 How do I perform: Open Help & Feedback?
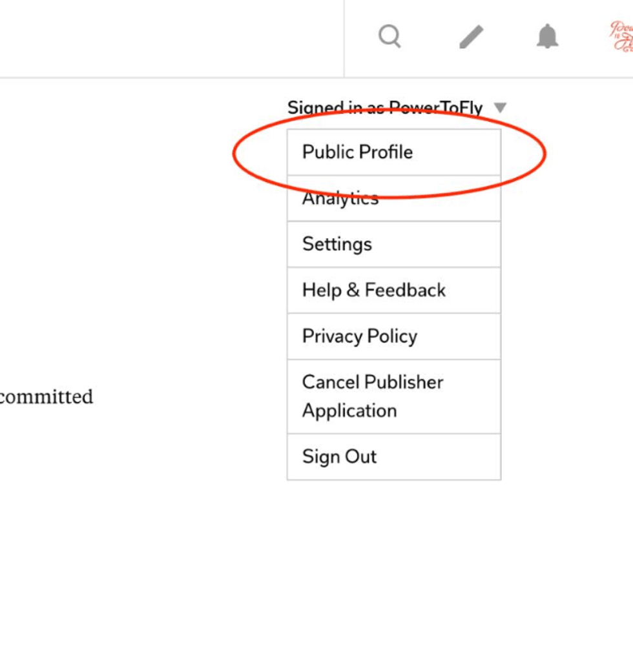pos(373,290)
